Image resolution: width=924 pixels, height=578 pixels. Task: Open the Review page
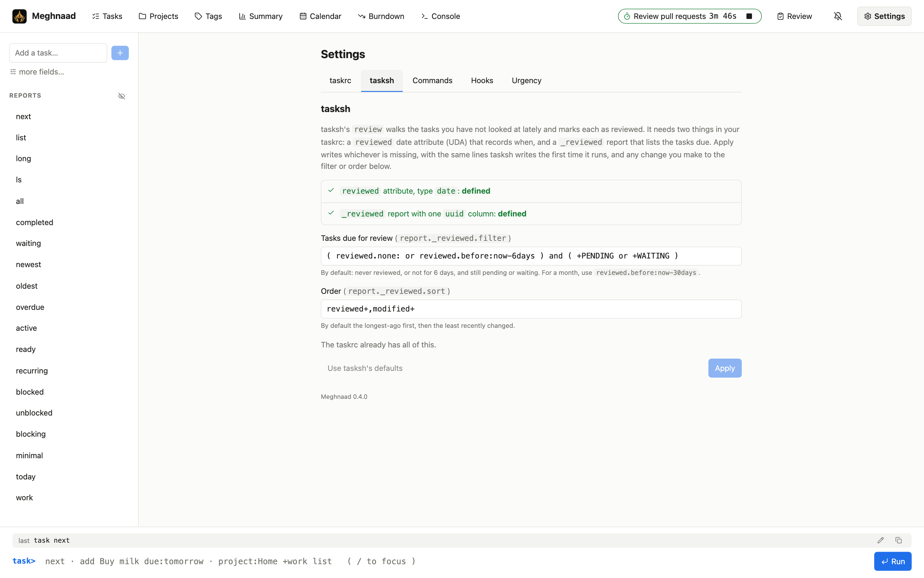795,16
